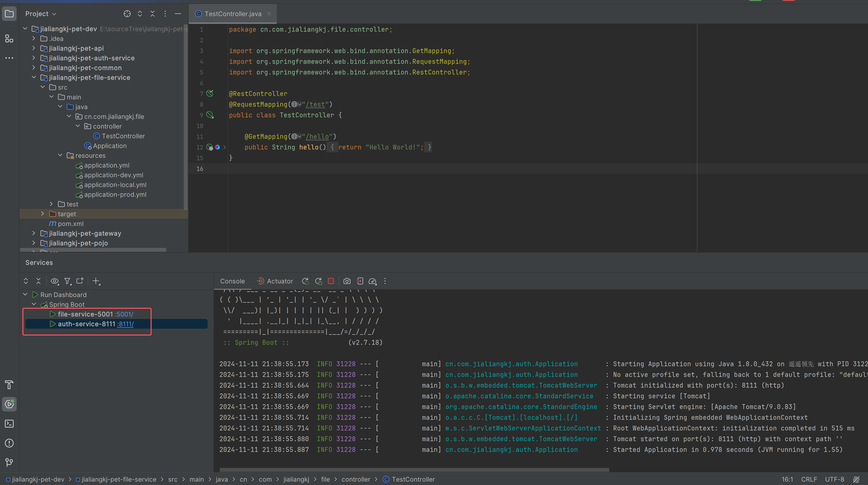Switch to the Actuator tab

(275, 281)
